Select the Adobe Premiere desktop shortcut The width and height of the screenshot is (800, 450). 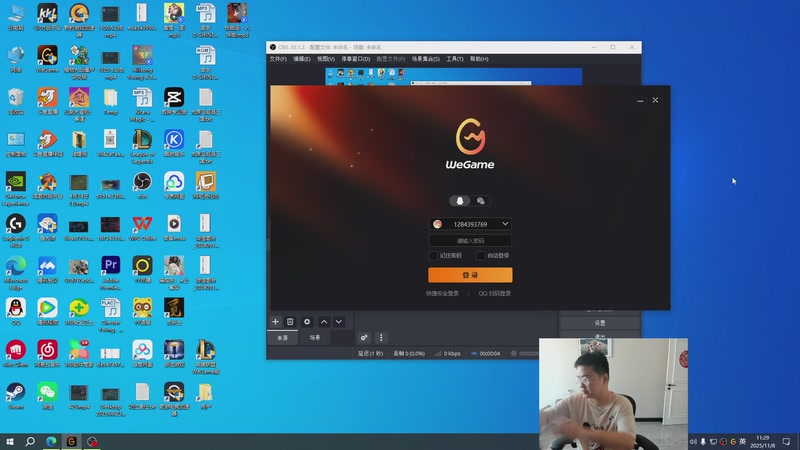[x=111, y=273]
